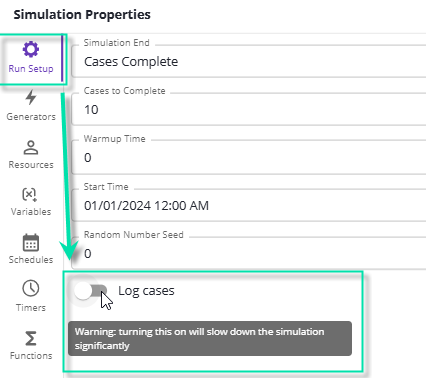
Task: Toggle the Log cases switch
Action: coord(91,291)
